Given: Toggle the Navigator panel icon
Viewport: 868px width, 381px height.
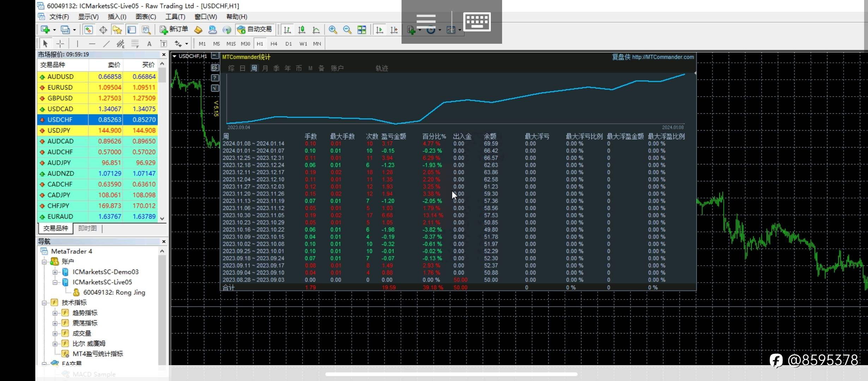Looking at the screenshot, I should coord(117,30).
